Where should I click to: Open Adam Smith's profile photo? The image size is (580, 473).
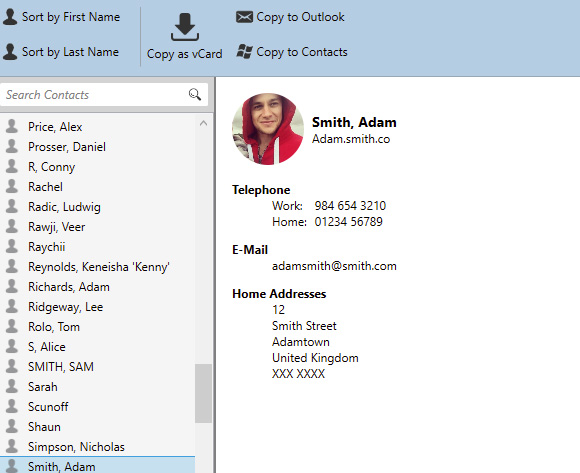tap(268, 129)
